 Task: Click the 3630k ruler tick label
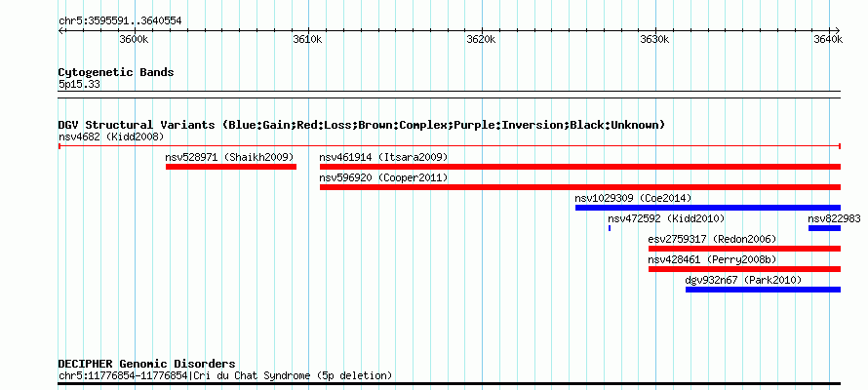click(654, 40)
